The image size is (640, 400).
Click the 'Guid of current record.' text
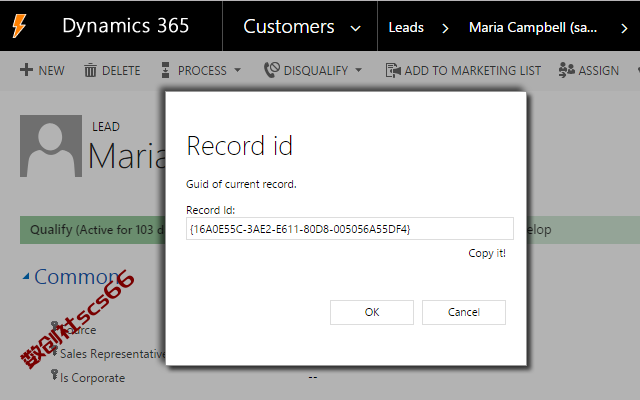click(241, 184)
